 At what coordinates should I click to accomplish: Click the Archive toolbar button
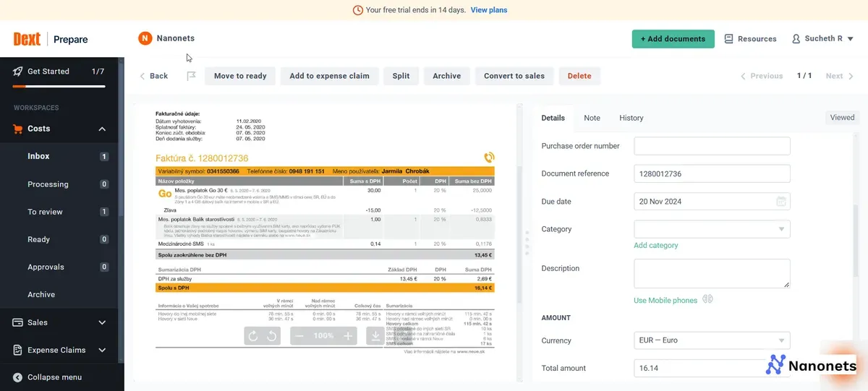click(x=447, y=76)
